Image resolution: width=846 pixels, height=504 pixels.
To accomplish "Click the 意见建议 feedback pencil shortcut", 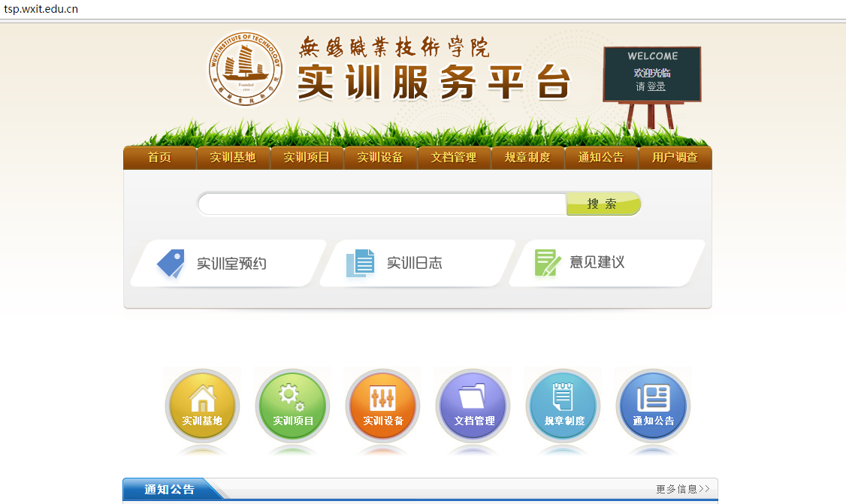I will (x=606, y=263).
